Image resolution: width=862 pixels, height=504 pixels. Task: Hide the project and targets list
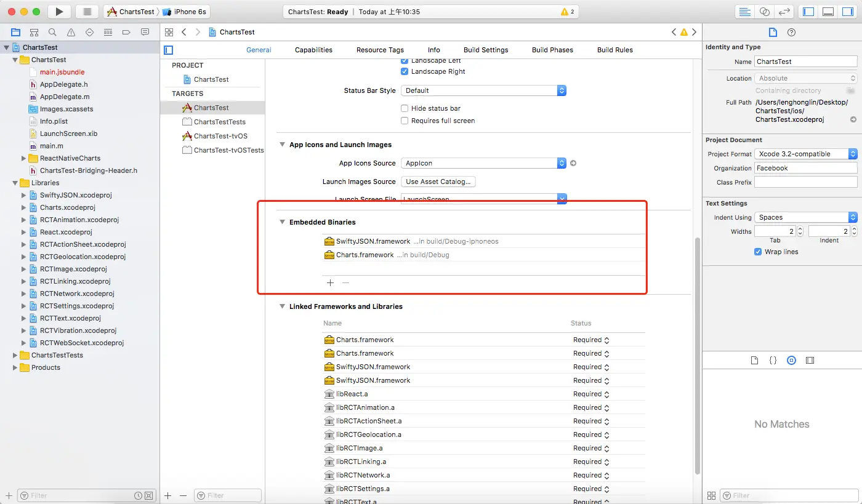pyautogui.click(x=169, y=50)
